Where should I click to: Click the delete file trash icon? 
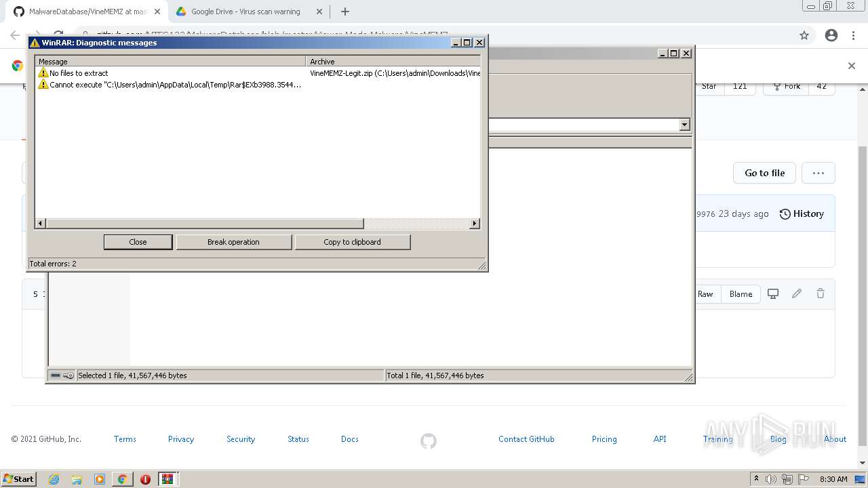pyautogui.click(x=821, y=293)
